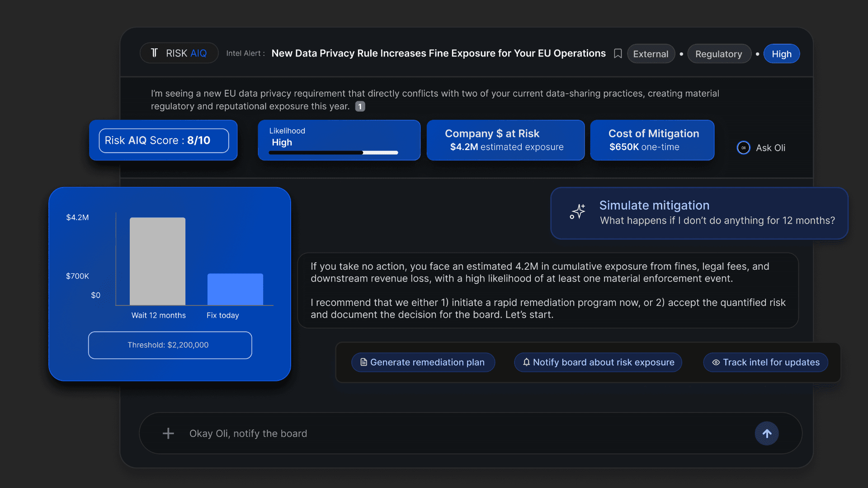
Task: Click the plus attachment icon in chat
Action: [168, 433]
